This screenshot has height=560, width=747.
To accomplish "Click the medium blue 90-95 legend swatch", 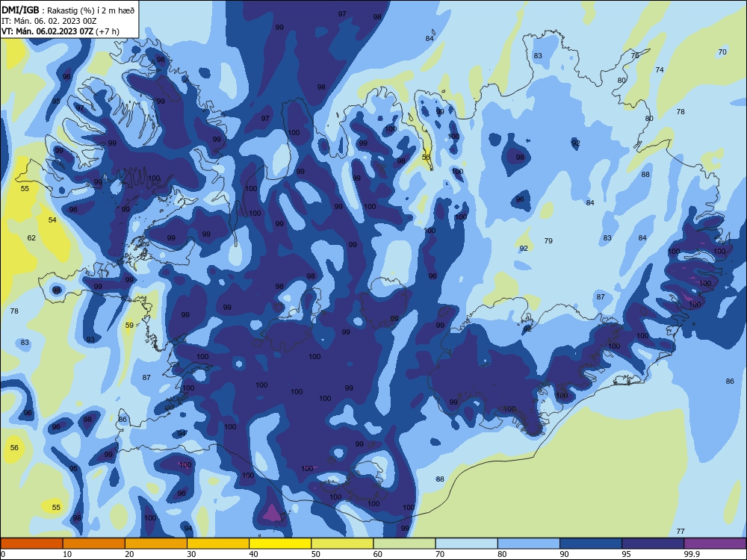I will point(591,544).
